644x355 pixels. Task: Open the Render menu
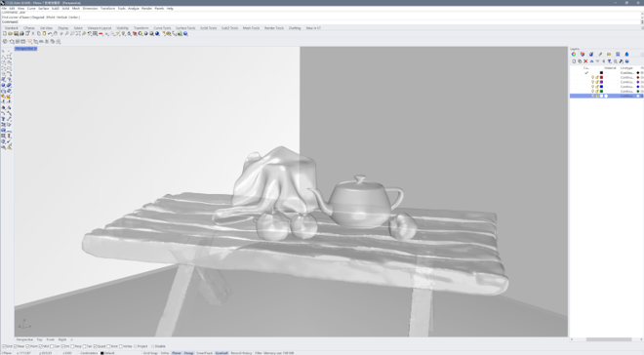click(x=146, y=8)
